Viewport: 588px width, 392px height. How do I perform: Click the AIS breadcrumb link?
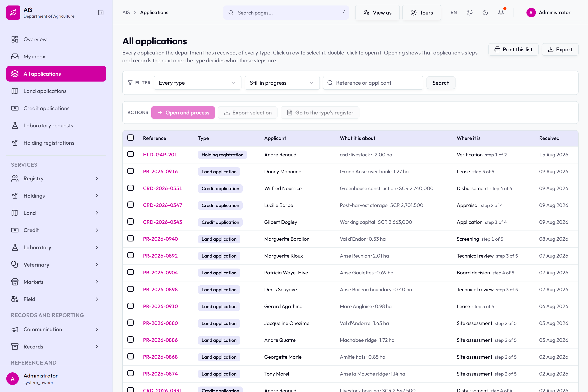point(126,13)
